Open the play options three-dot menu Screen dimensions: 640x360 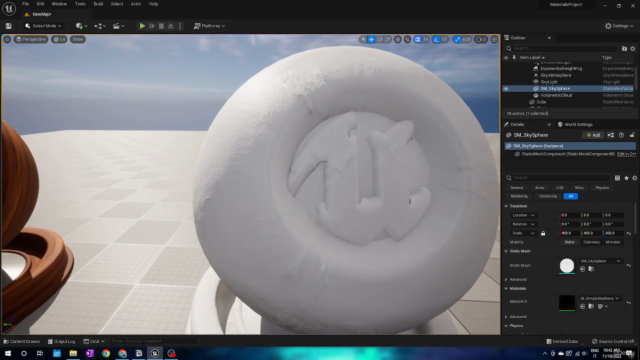180,26
